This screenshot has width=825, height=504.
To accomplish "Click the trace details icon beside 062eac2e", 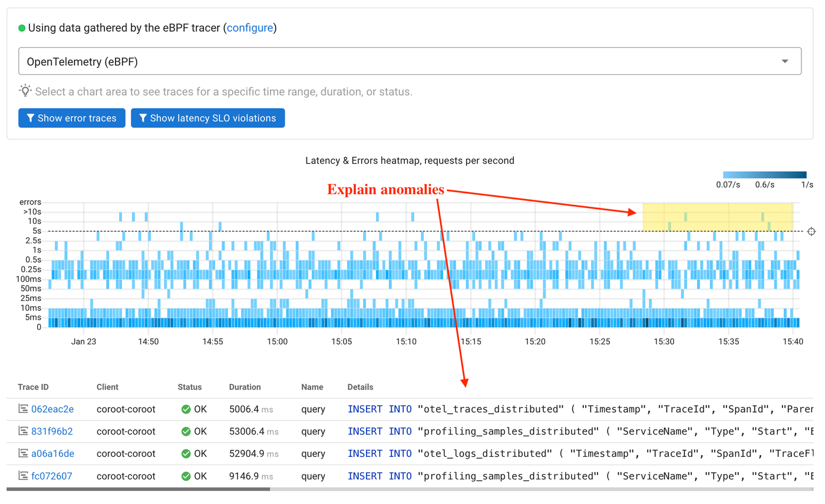I will 22,409.
